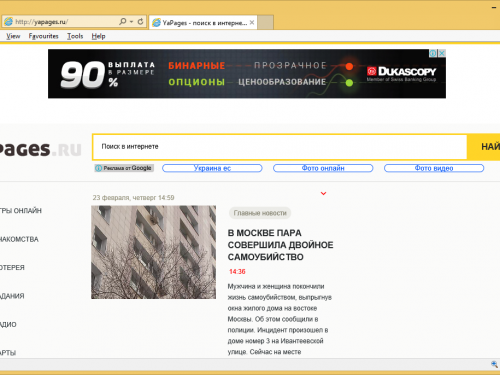Click the Internet Explorer icon in address bar
Screen dimensions: 500x375
[x=8, y=22]
